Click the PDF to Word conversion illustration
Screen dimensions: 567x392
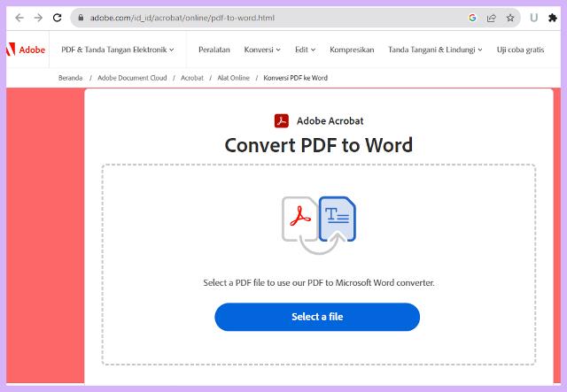coord(319,225)
